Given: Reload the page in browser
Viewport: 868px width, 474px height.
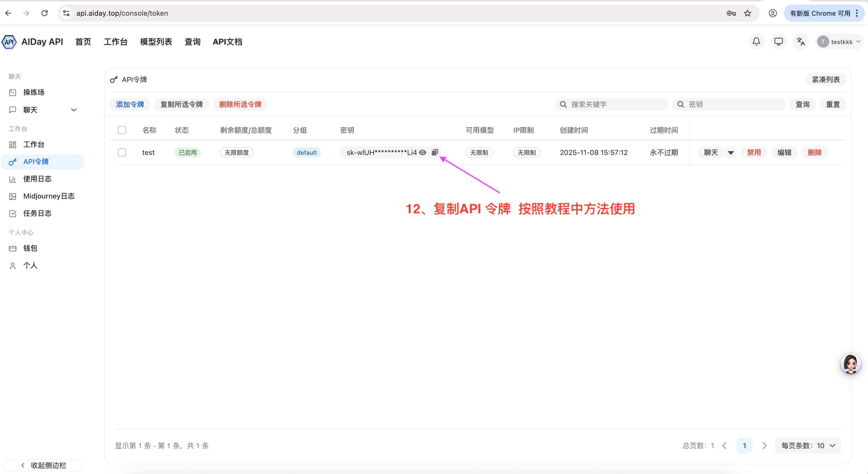Looking at the screenshot, I should point(45,13).
